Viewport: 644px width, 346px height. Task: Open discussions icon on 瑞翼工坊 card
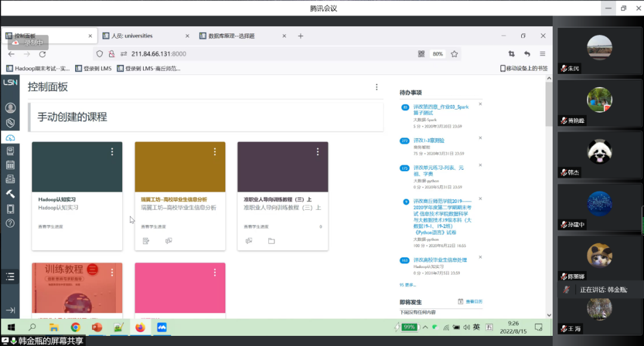[x=168, y=241]
